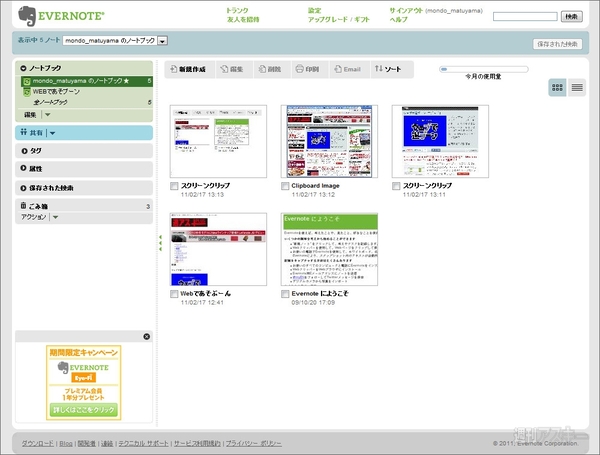Open the 編集 dropdown arrow under notebooks
Image resolution: width=600 pixels, height=455 pixels.
pos(47,114)
